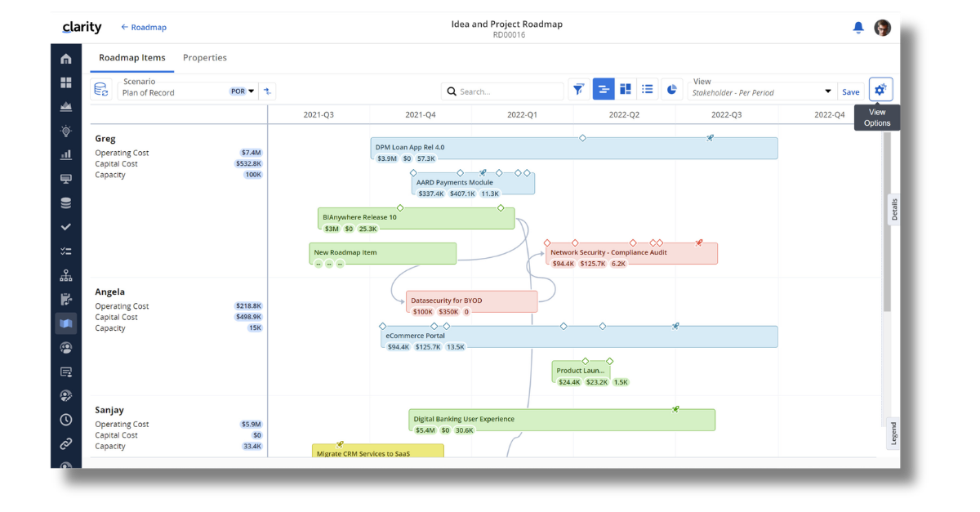Screen dimensions: 980x512
Task: Switch to timeline layout view
Action: 604,90
